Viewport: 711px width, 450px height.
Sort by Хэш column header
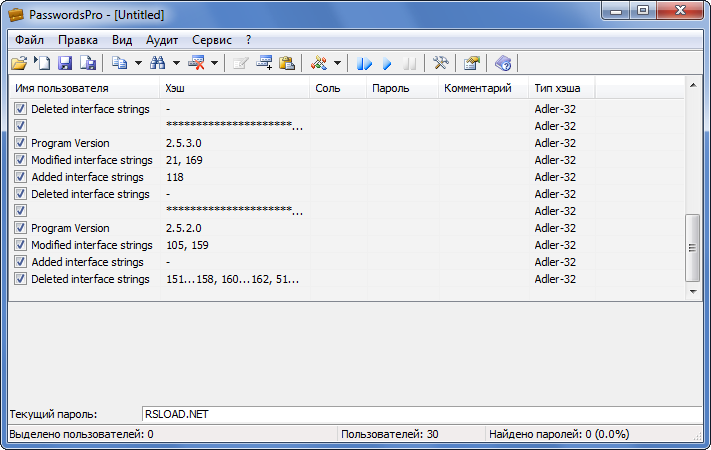point(234,88)
